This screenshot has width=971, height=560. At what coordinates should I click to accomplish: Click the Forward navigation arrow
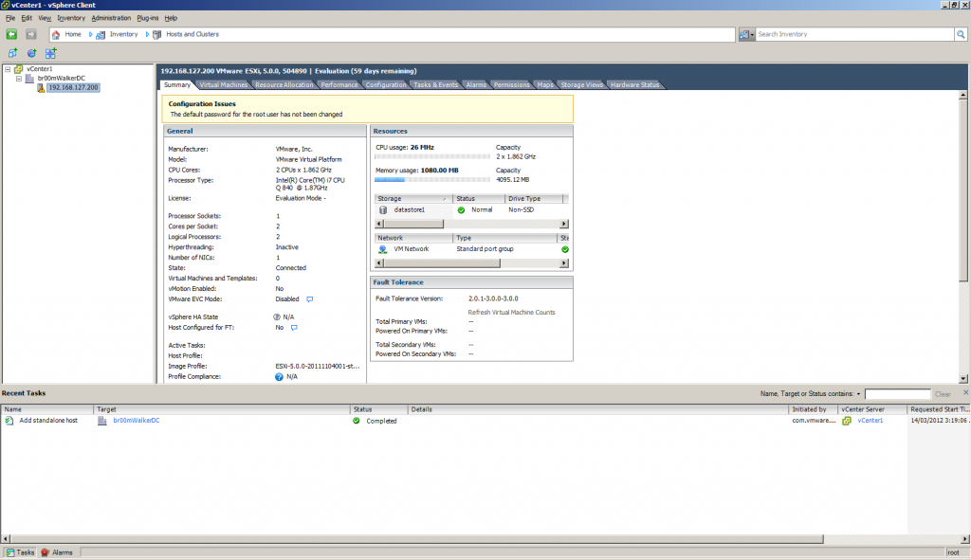31,34
